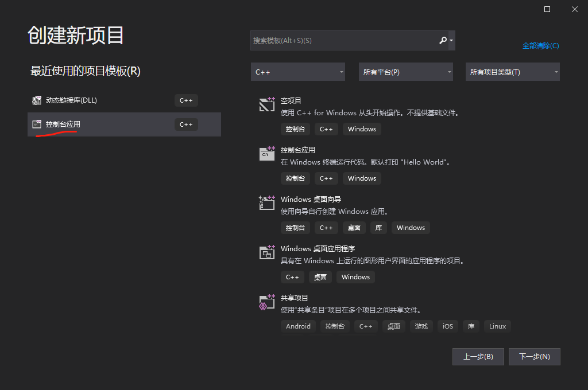This screenshot has width=588, height=390.
Task: Click the 空项目 template icon
Action: click(x=266, y=104)
